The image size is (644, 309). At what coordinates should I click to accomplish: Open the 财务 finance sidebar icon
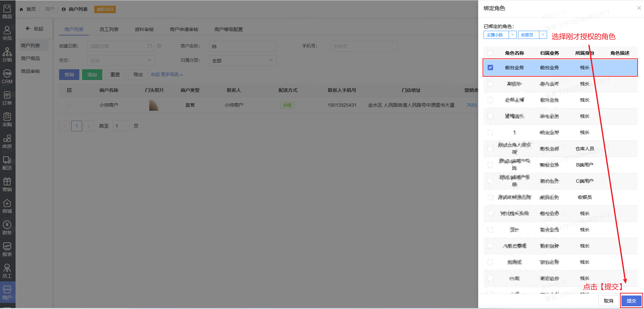coord(7,228)
